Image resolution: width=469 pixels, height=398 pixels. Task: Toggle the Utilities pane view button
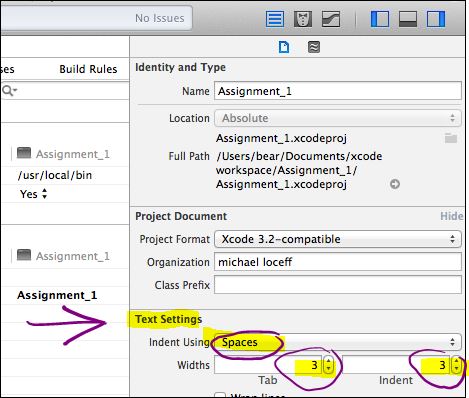coord(436,19)
